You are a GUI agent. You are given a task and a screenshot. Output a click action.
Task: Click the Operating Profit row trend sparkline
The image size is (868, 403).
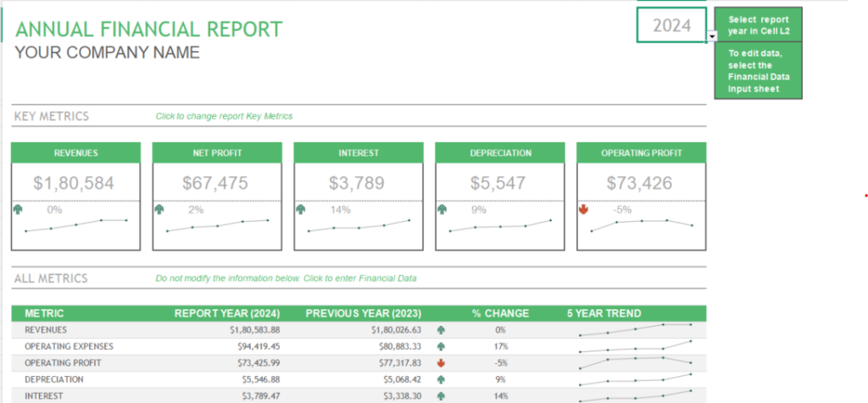pyautogui.click(x=636, y=363)
